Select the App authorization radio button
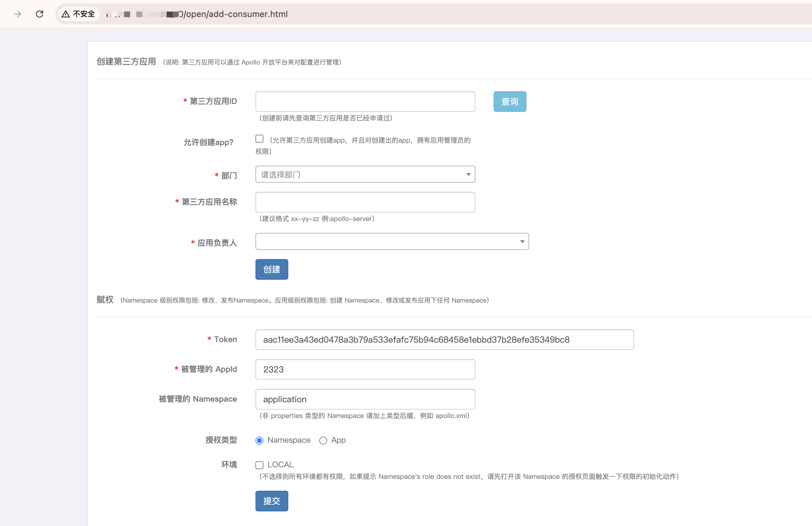This screenshot has width=812, height=526. pos(323,440)
